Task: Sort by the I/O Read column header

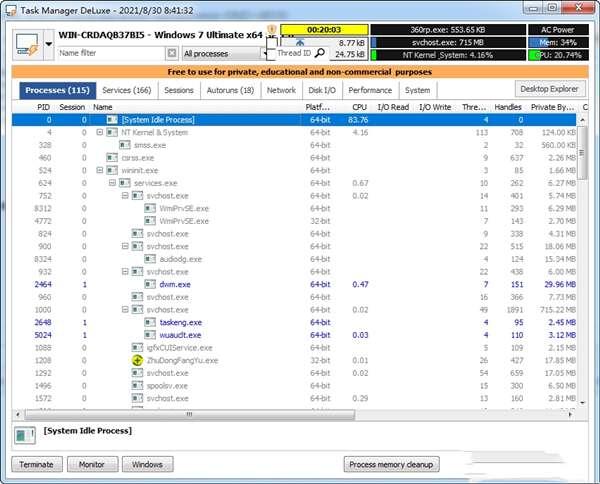Action: pos(393,107)
